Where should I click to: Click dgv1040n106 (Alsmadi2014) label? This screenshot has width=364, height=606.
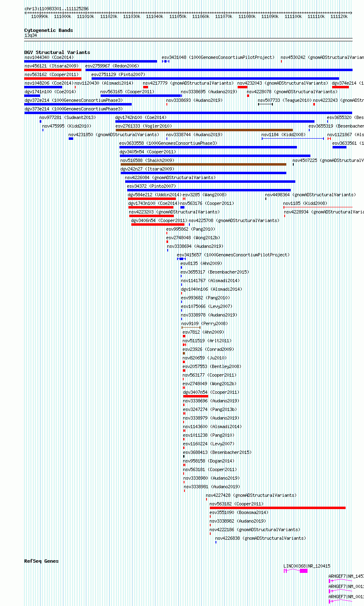coord(211,289)
